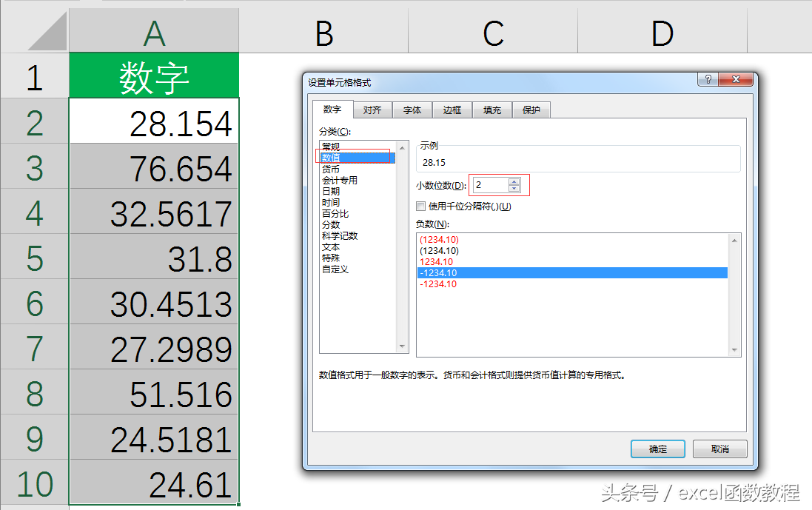
Task: Enable the 使用千位分隔符 checkbox
Action: pos(421,206)
